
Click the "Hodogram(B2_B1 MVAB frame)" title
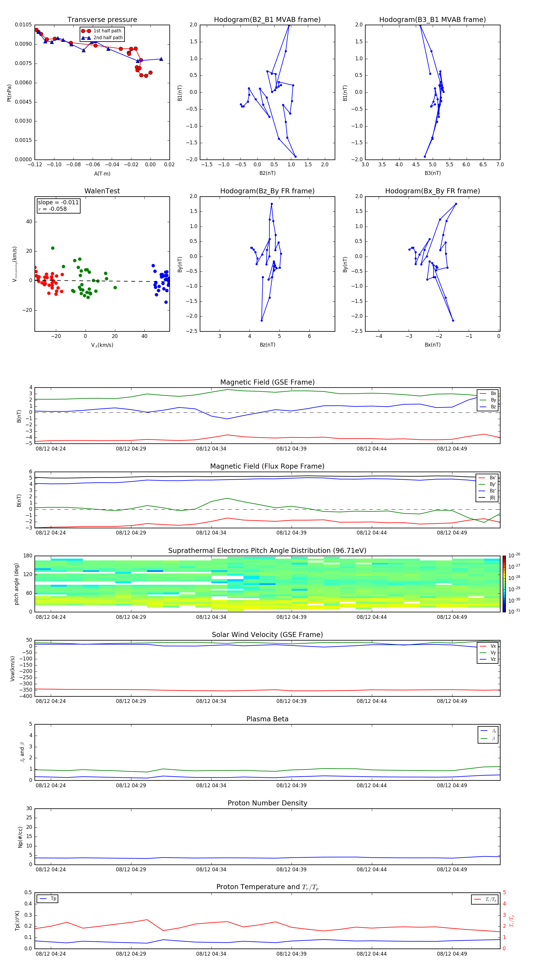267,19
